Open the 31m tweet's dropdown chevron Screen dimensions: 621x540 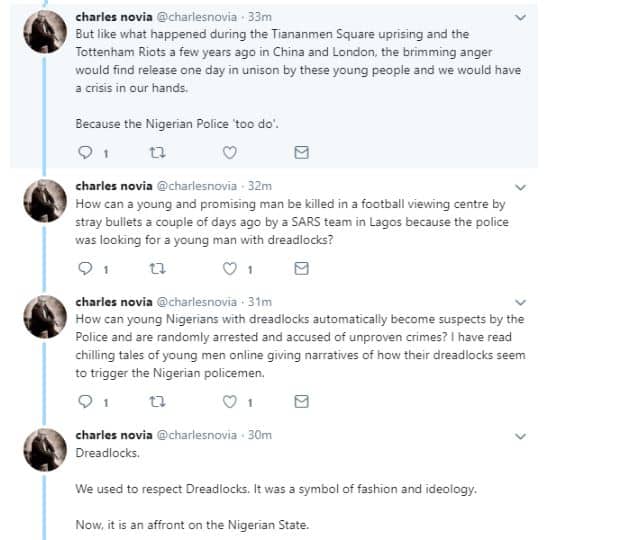(x=520, y=302)
